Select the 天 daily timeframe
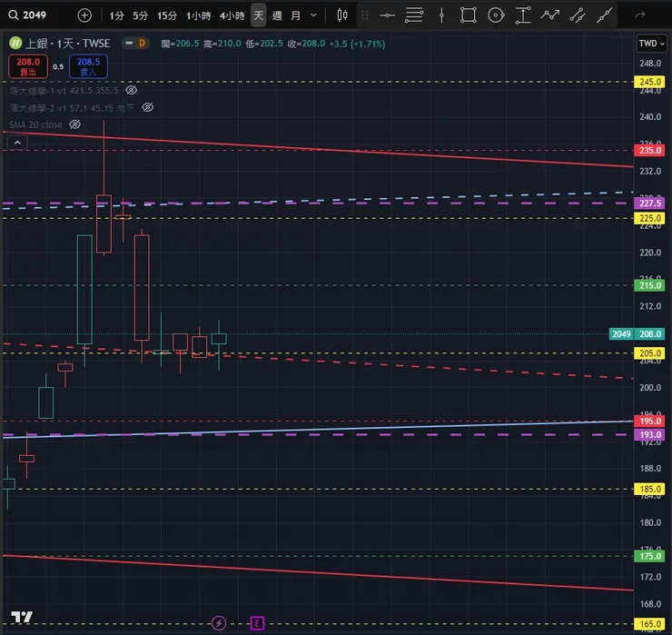The image size is (672, 635). (258, 15)
